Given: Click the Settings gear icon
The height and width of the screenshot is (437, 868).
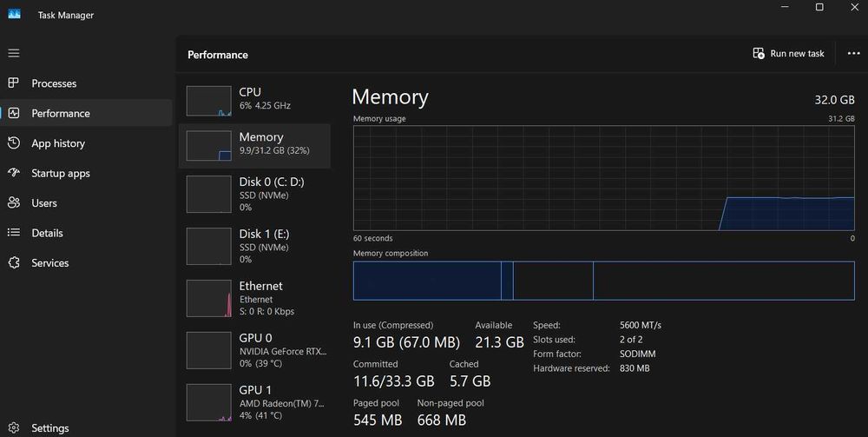Looking at the screenshot, I should tap(13, 427).
